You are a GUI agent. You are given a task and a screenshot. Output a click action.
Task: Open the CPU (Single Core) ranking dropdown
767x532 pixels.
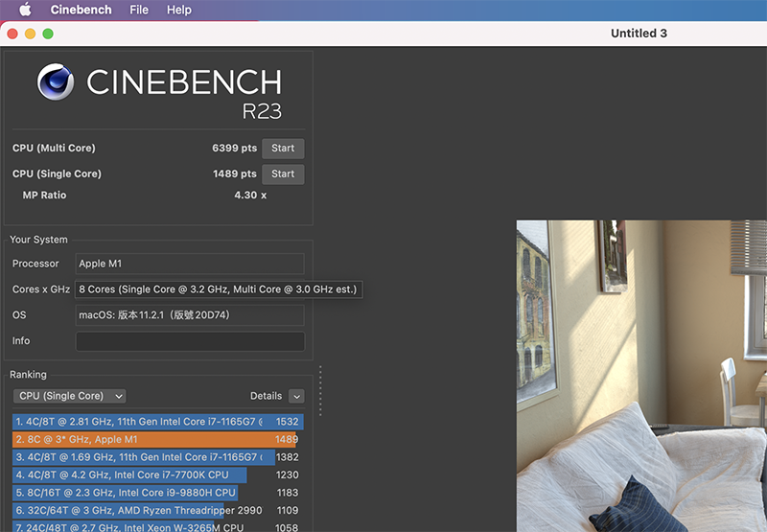point(69,396)
